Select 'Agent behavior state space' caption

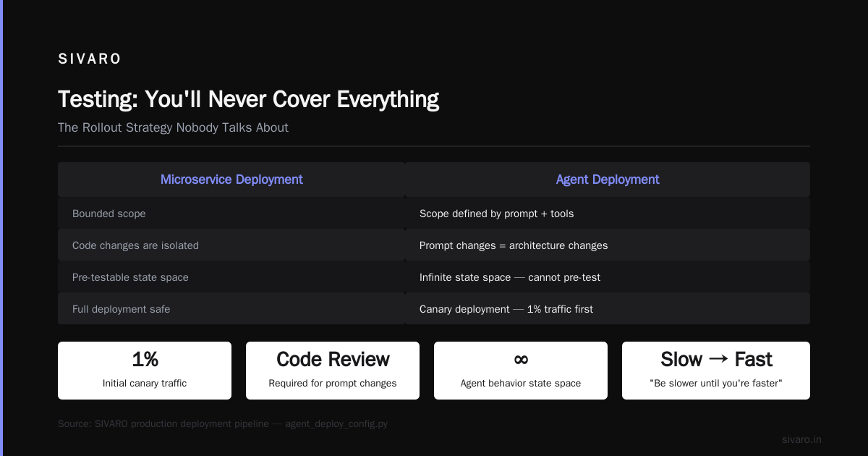521,383
